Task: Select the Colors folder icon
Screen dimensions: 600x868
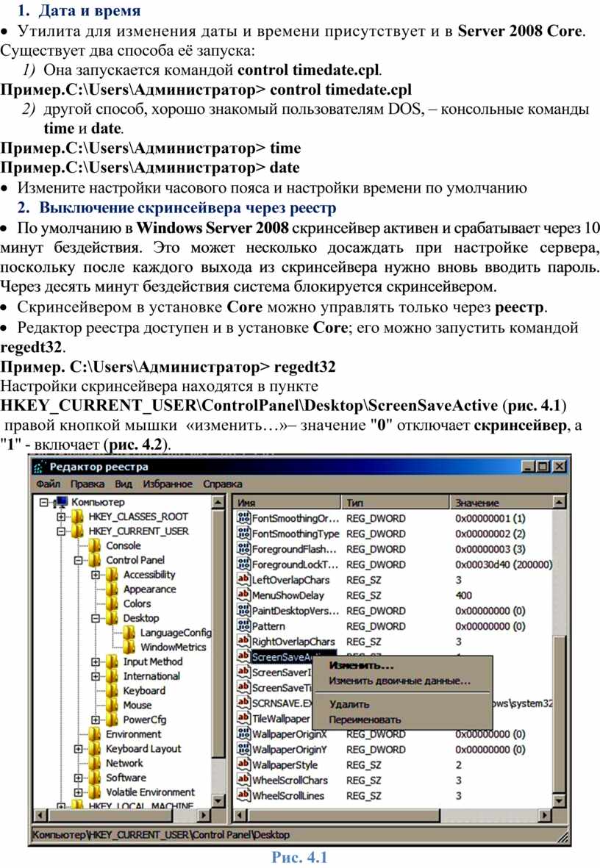Action: click(113, 603)
